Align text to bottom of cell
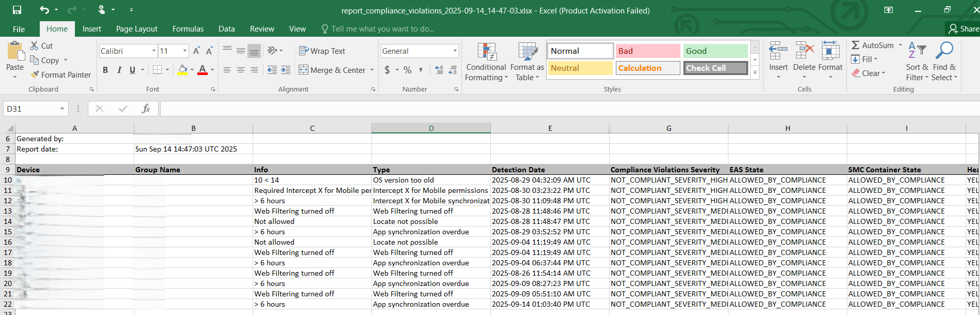The height and width of the screenshot is (315, 980). tap(254, 50)
